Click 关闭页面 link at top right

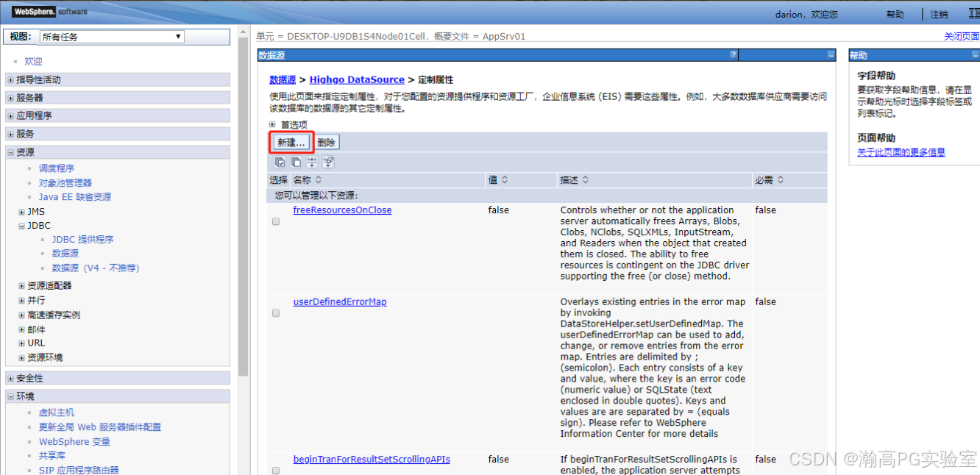(x=962, y=36)
